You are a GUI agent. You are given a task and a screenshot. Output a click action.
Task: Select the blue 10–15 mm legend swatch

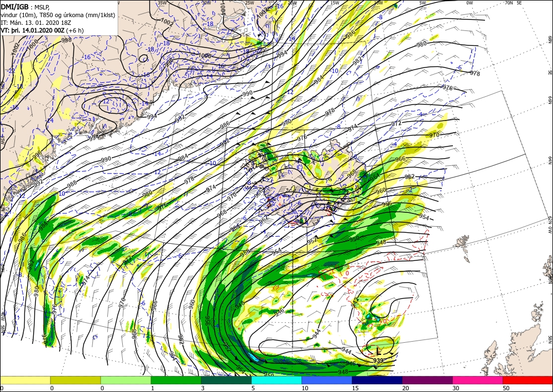coord(327,380)
